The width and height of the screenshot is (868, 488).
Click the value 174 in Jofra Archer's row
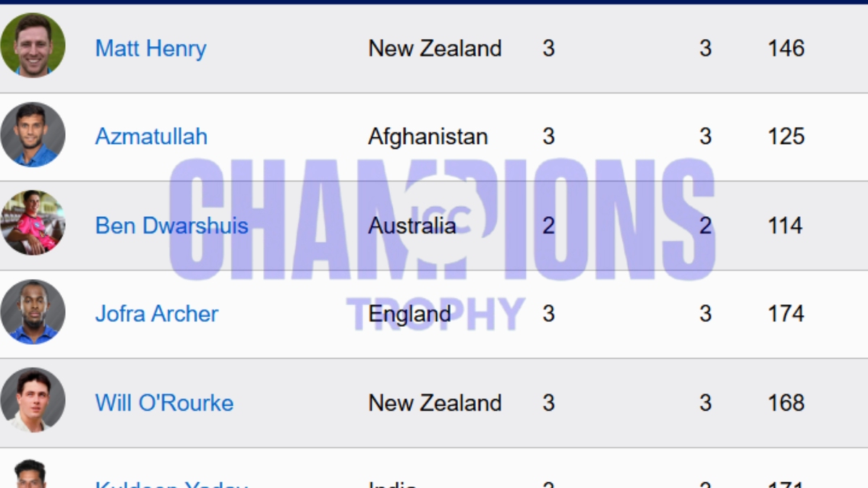point(786,314)
